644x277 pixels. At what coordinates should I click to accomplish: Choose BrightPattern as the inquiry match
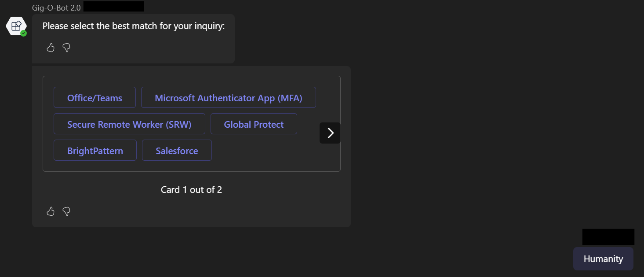point(95,151)
